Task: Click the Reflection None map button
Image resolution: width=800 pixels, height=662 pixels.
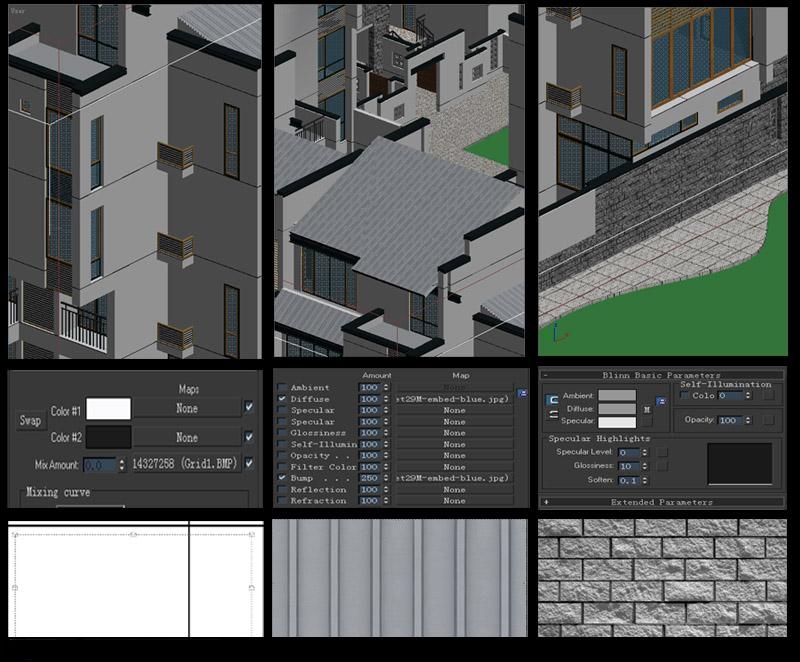Action: [454, 490]
